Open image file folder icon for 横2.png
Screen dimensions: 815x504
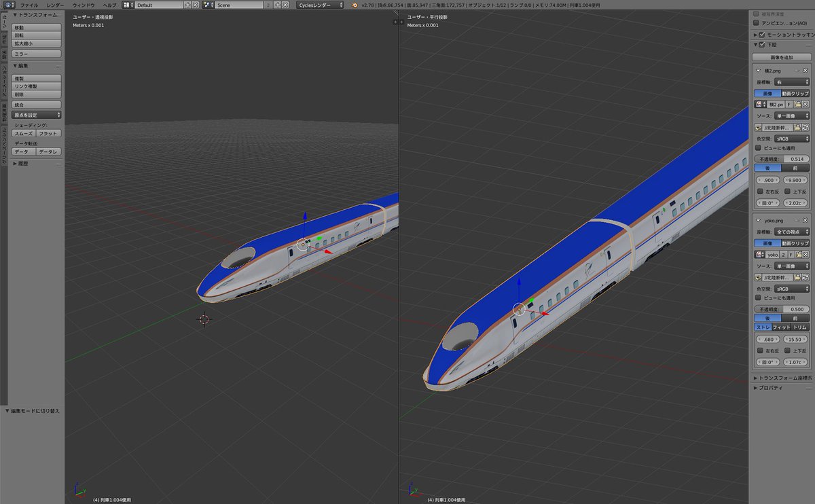pyautogui.click(x=797, y=105)
